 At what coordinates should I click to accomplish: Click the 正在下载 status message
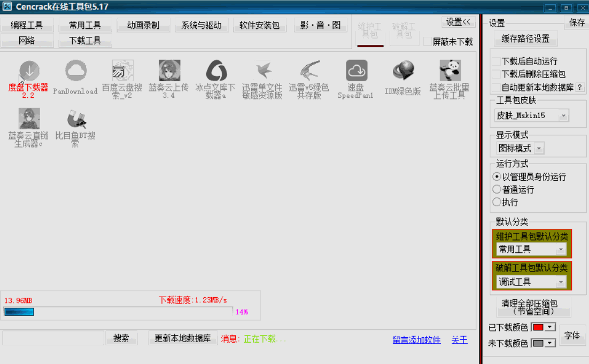coord(265,339)
